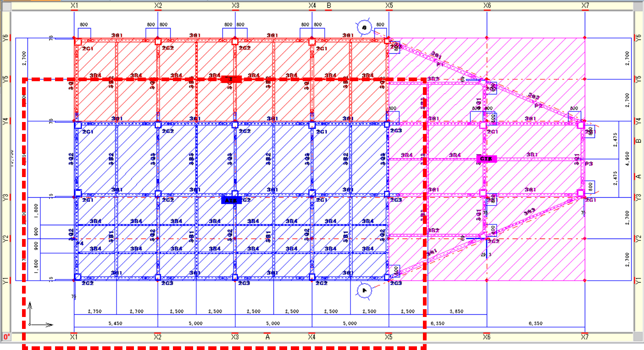The width and height of the screenshot is (644, 350).
Task: Click the A section marker on bottom ruler
Action: (x=267, y=337)
